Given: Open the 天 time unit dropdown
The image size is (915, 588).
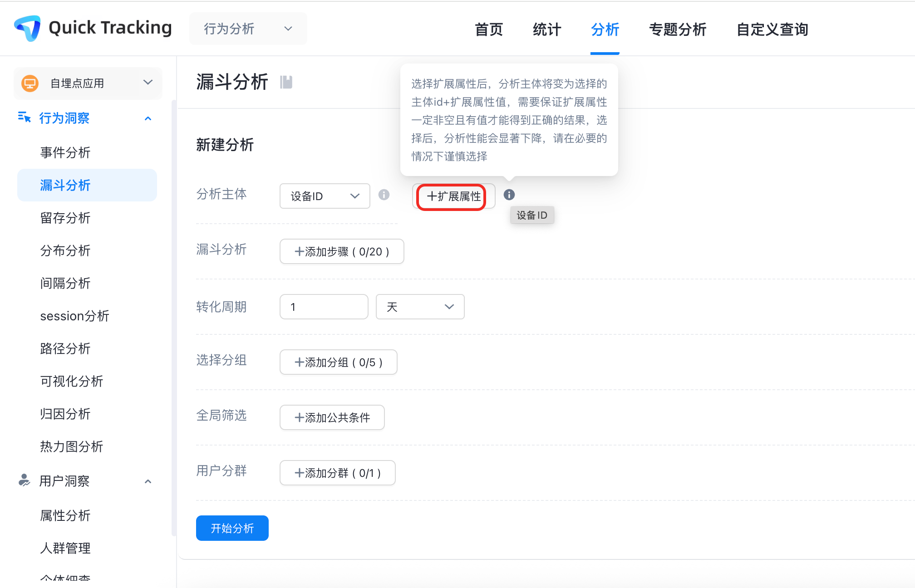Looking at the screenshot, I should pyautogui.click(x=420, y=307).
